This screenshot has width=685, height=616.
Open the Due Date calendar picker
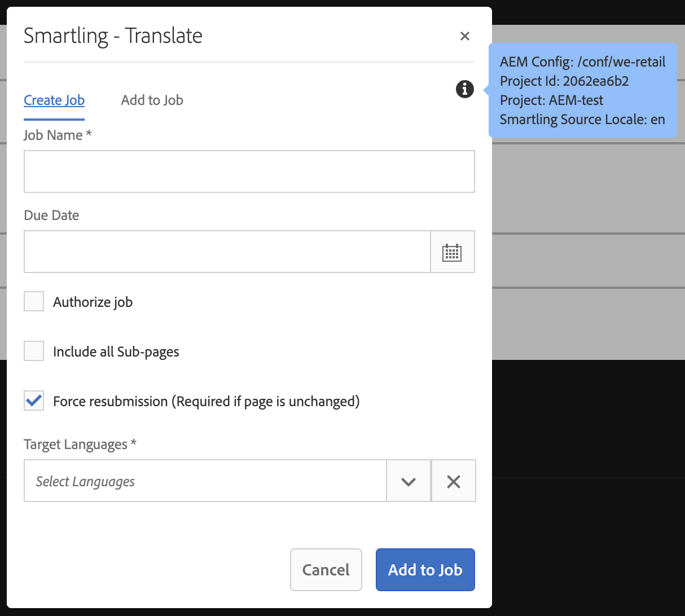pyautogui.click(x=452, y=252)
